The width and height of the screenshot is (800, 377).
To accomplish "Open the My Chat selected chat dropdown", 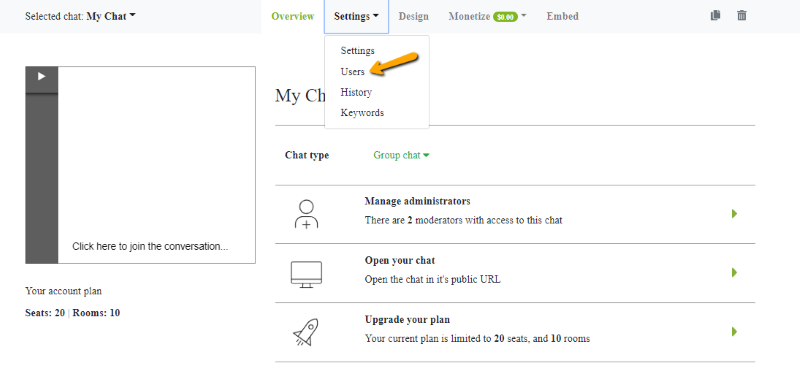I will point(111,16).
